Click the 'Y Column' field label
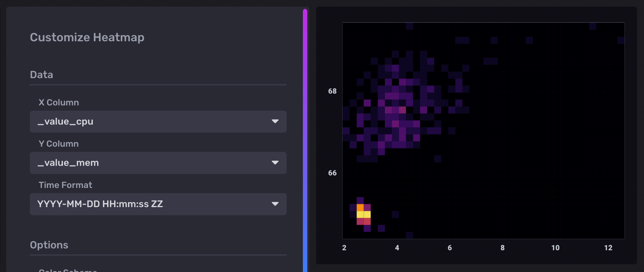 59,144
